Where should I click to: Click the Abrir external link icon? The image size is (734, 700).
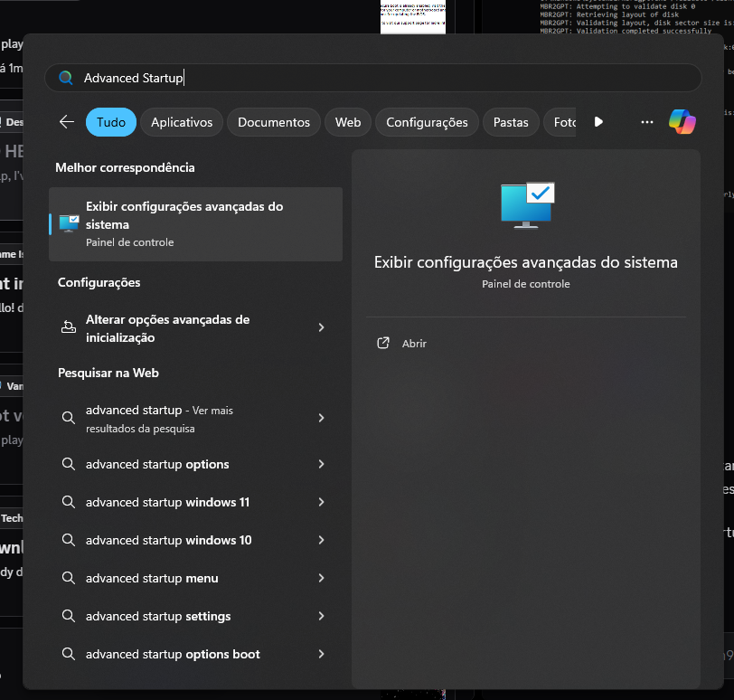click(x=383, y=344)
